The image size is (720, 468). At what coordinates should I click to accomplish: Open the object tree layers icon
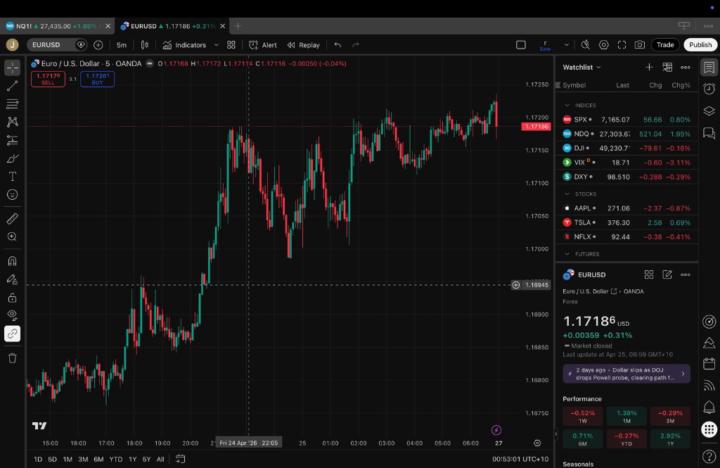[709, 111]
